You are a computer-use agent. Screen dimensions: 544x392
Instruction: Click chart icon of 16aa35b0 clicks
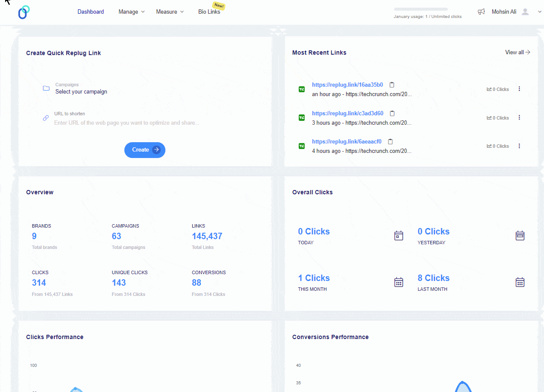(489, 89)
